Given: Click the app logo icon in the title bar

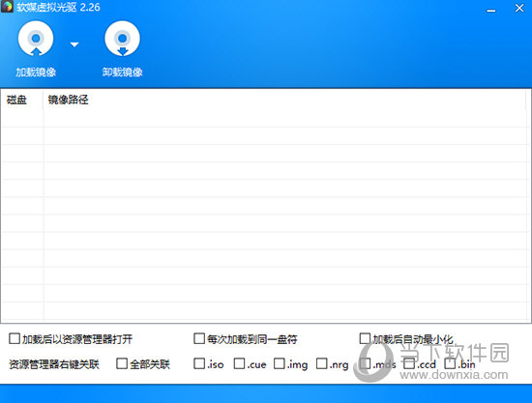Looking at the screenshot, I should 7,7.
